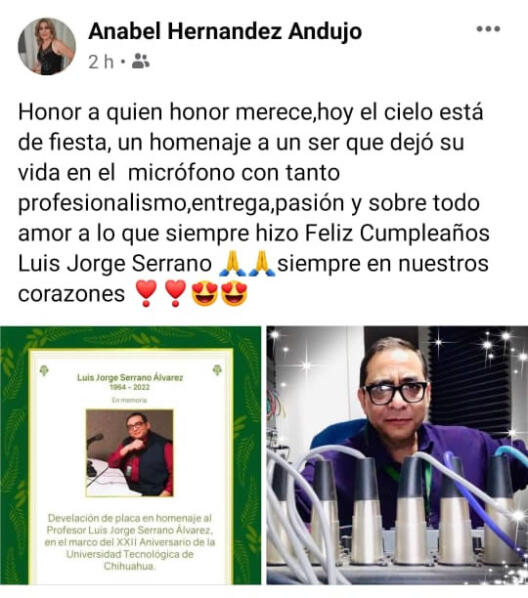Click the small portrait inside the plaque image
528x598 pixels.
(x=130, y=453)
